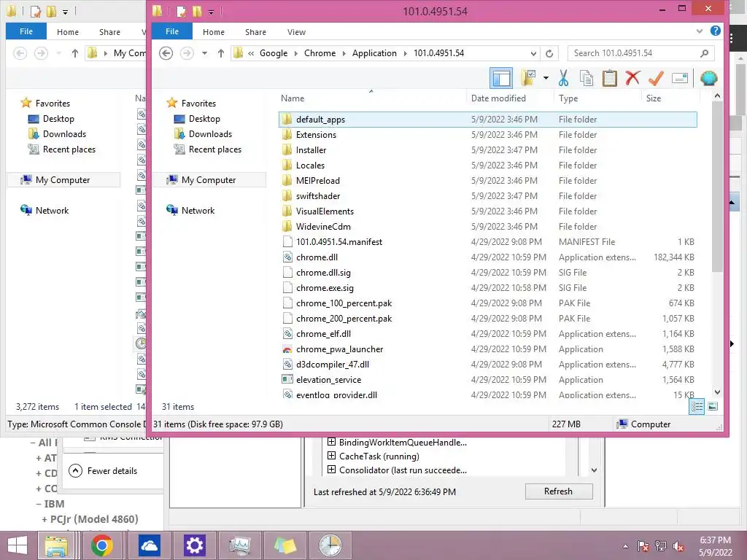The width and height of the screenshot is (747, 560).
Task: Click the Paste clipboard icon
Action: tap(609, 78)
